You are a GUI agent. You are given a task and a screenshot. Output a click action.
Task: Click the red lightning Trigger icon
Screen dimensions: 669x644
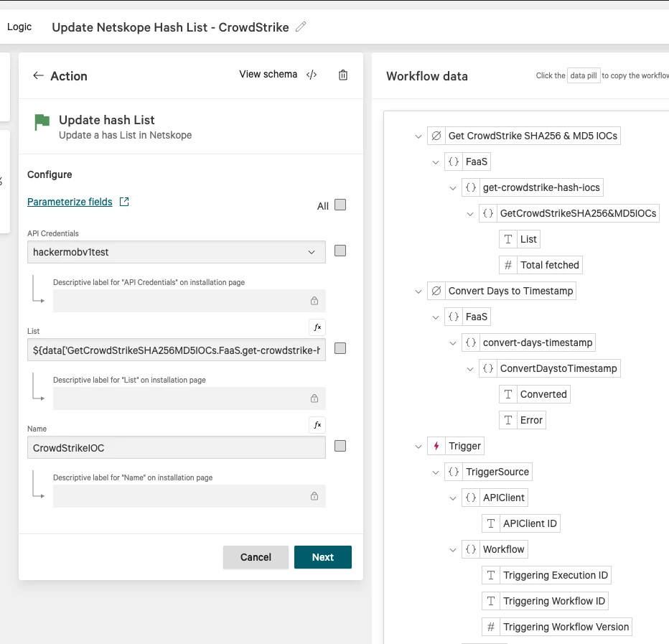coord(436,446)
